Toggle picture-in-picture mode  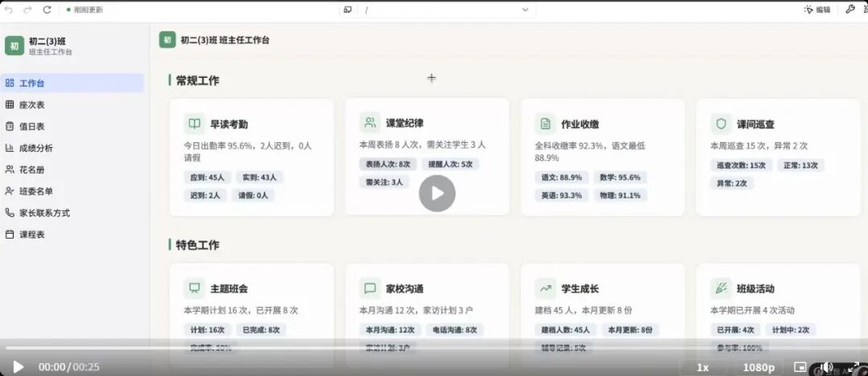tap(800, 366)
